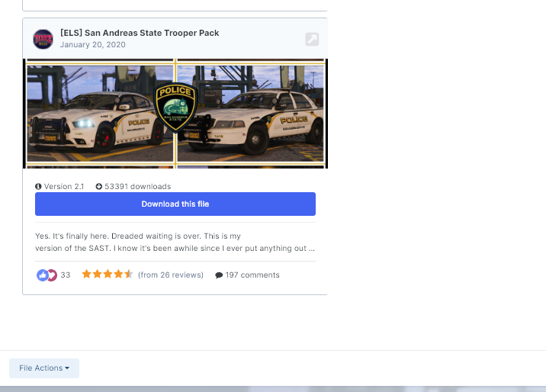
Task: Click the Download this file button
Action: tap(175, 204)
